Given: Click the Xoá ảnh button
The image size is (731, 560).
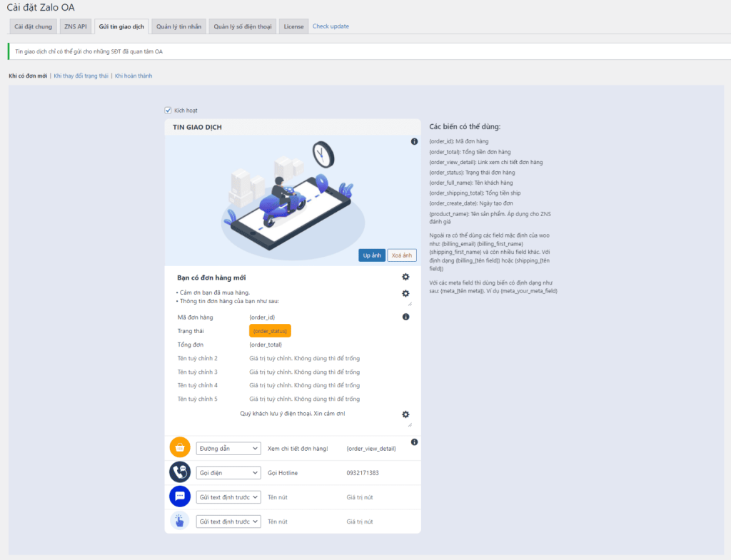Looking at the screenshot, I should [402, 255].
